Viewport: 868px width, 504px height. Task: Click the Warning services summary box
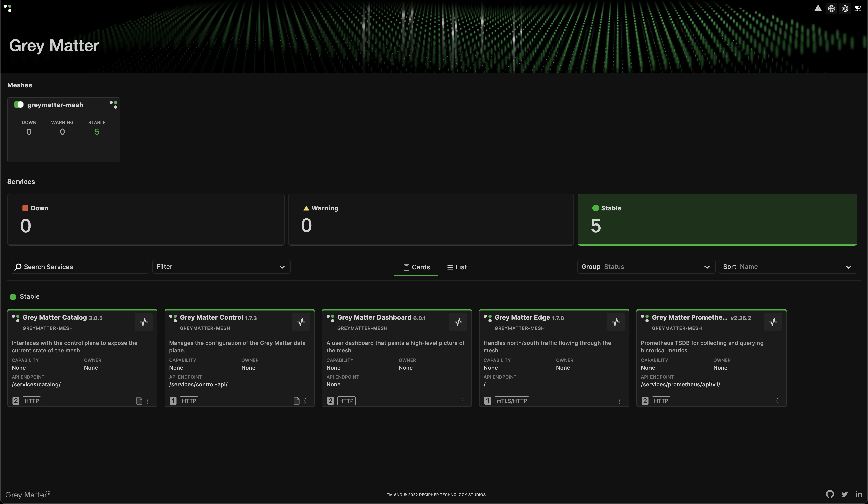(430, 219)
